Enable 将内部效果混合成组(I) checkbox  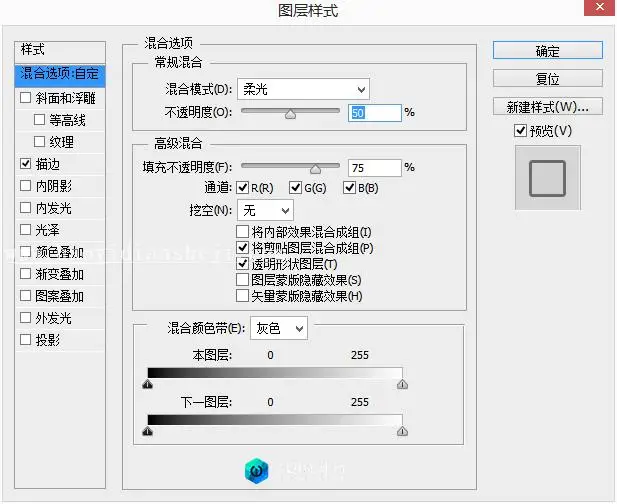242,231
